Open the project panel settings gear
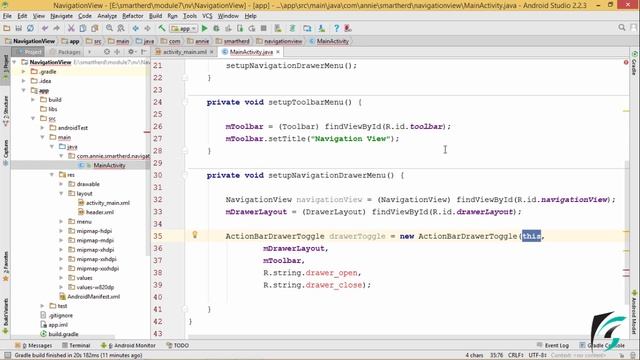The width and height of the screenshot is (640, 360). (131, 52)
